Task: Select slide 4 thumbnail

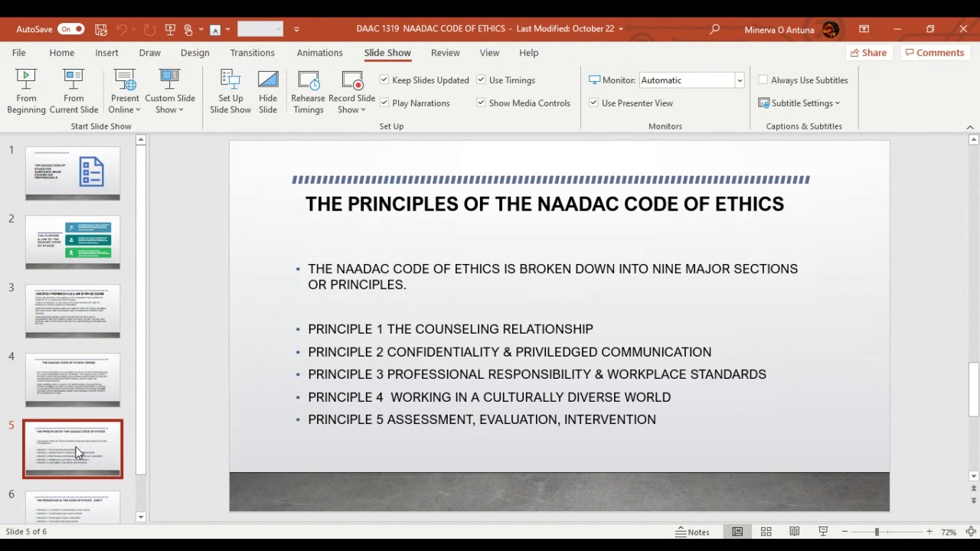Action: pyautogui.click(x=73, y=380)
